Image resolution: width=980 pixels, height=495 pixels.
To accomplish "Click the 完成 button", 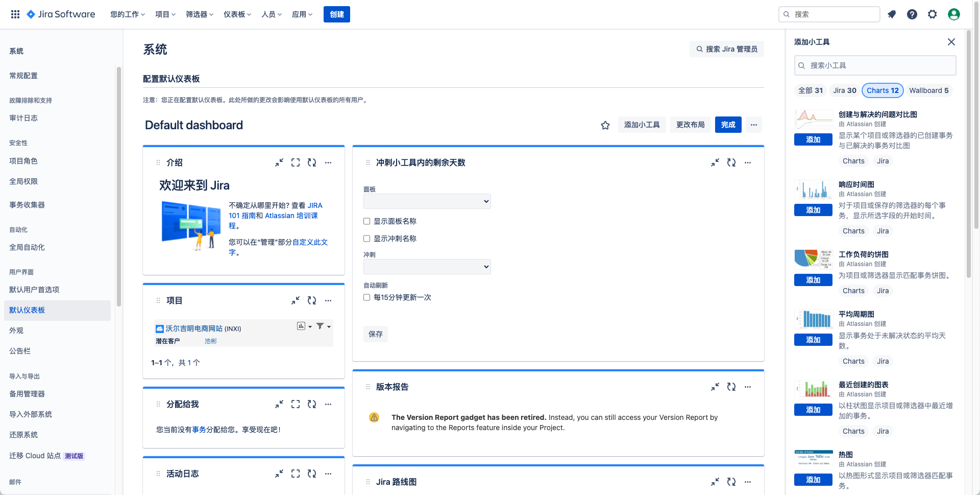I will (728, 125).
